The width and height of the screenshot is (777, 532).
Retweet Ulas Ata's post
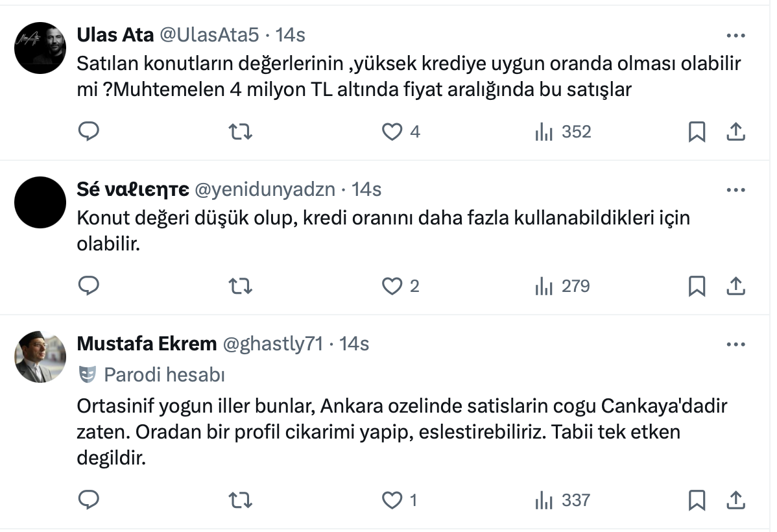241,132
